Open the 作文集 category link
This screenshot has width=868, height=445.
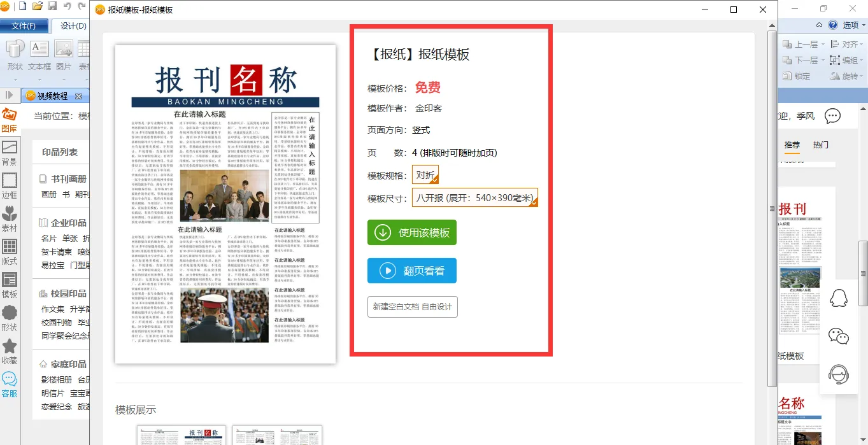pyautogui.click(x=53, y=309)
